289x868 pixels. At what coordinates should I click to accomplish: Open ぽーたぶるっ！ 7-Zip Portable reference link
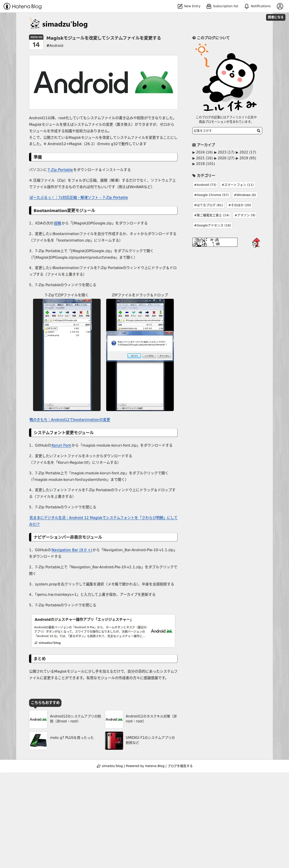coord(78,197)
